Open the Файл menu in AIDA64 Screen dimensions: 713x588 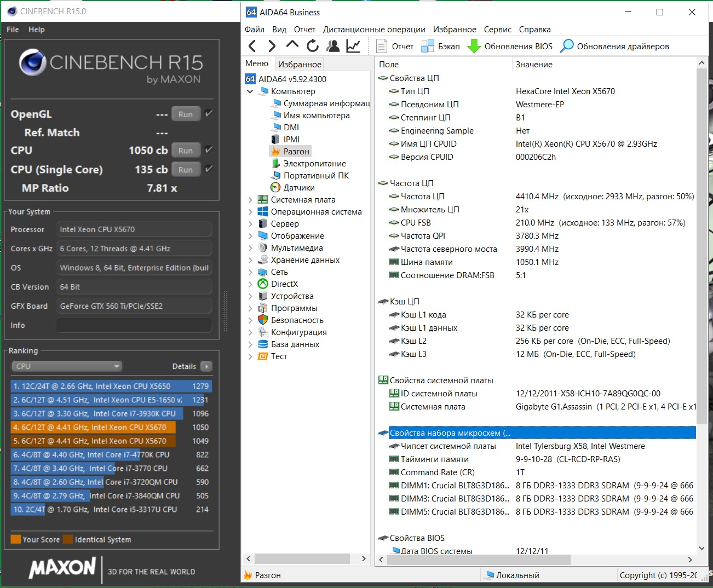coord(255,30)
